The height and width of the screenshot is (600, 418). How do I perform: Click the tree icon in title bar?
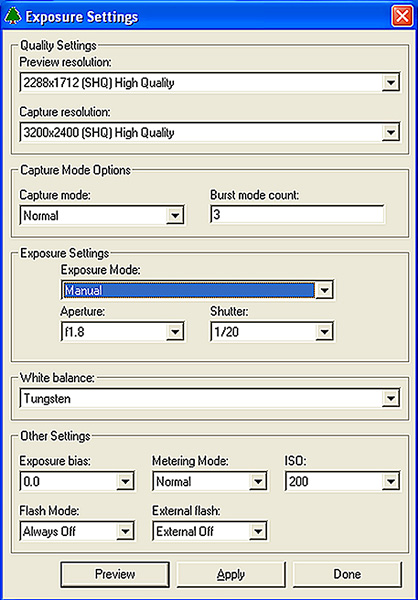pyautogui.click(x=13, y=16)
